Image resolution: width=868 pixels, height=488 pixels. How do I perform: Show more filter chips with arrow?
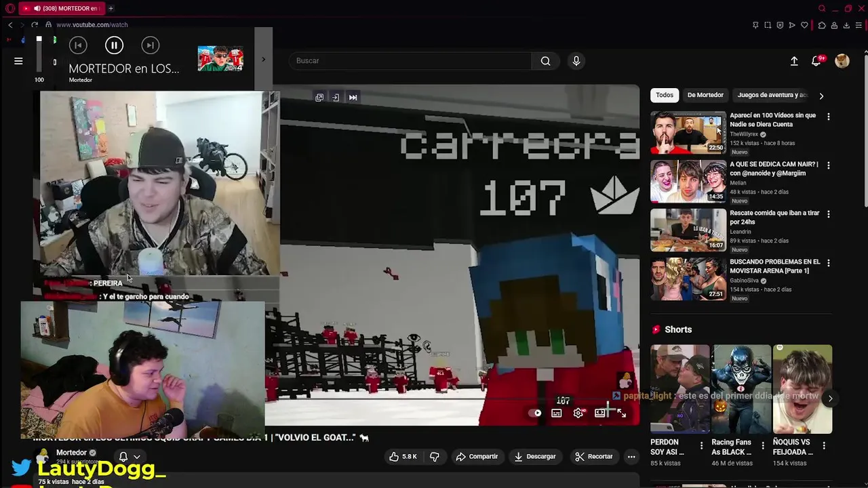click(821, 96)
